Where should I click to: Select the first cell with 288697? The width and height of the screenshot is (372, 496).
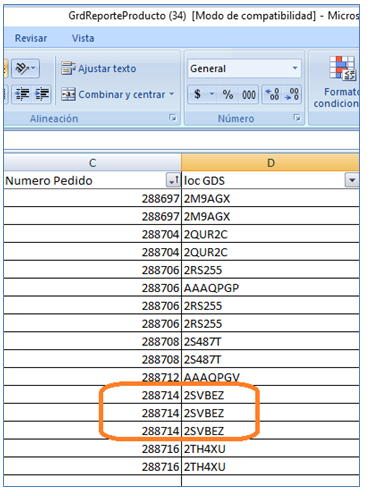[93, 198]
